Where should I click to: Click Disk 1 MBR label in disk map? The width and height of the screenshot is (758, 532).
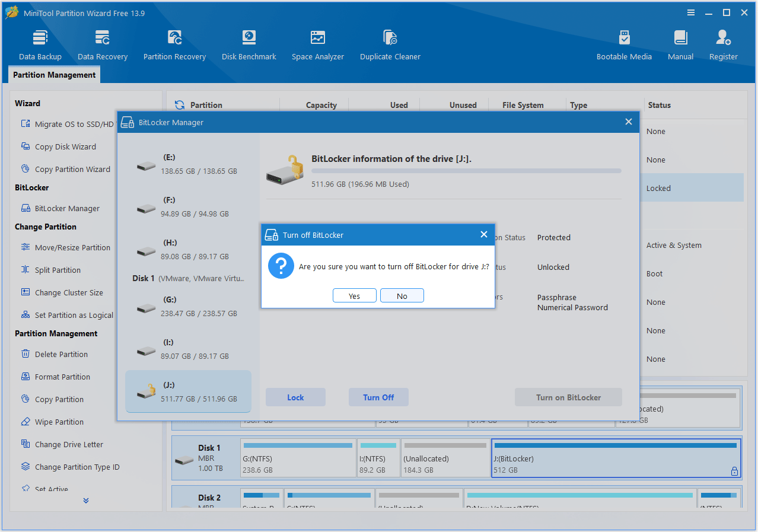206,458
